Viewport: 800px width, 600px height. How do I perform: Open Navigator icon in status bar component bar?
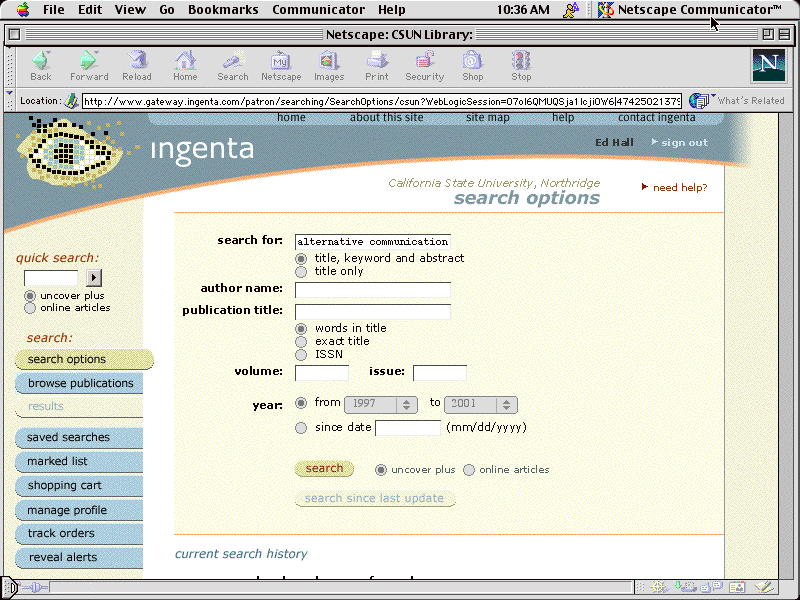pyautogui.click(x=659, y=588)
